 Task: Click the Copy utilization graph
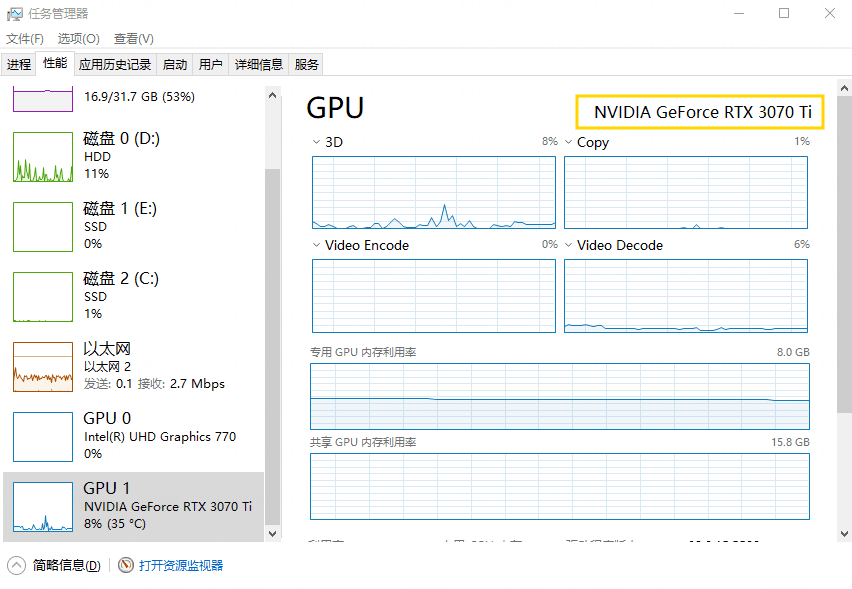pyautogui.click(x=686, y=193)
